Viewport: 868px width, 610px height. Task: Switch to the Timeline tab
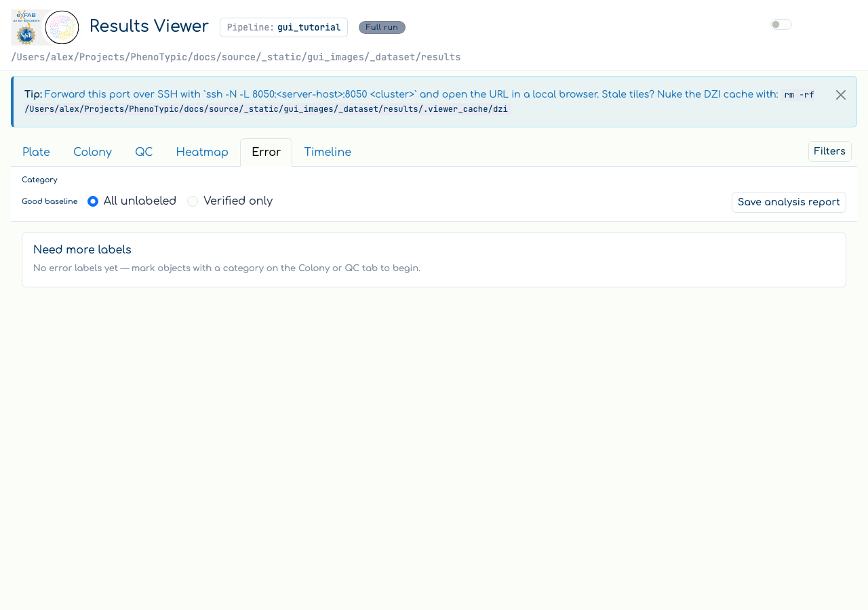[328, 152]
